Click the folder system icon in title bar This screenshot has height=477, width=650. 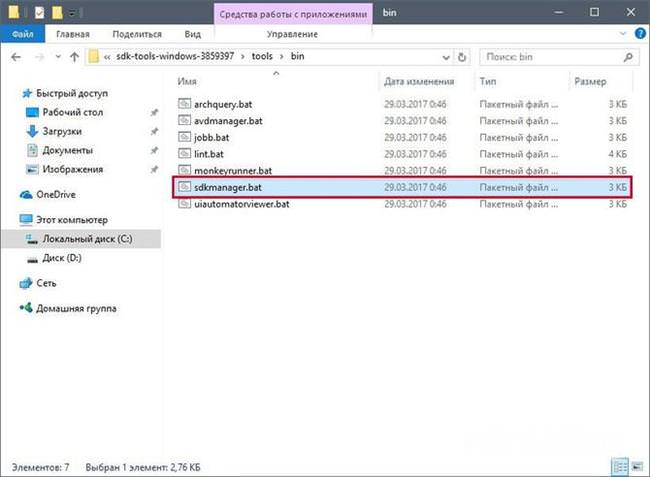(x=14, y=12)
